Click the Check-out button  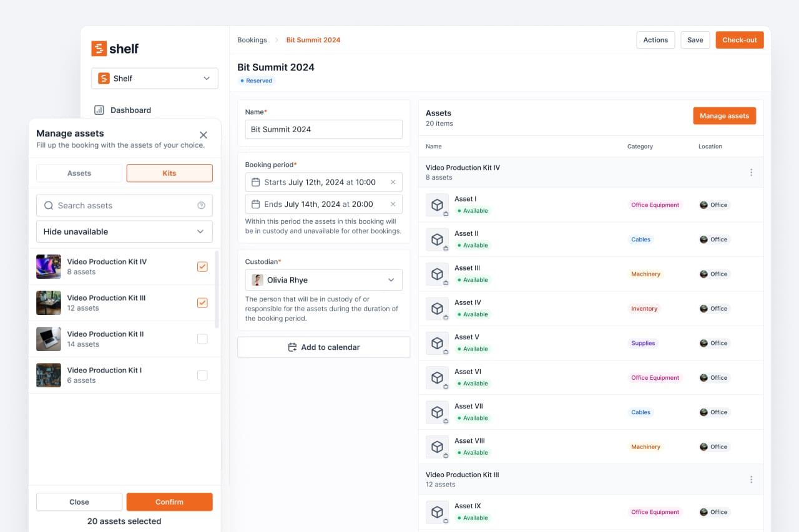tap(739, 39)
